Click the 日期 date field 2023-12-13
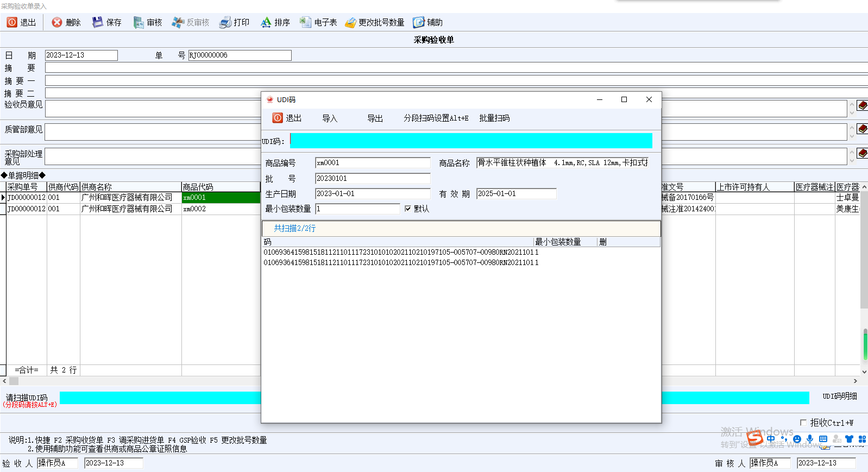868x472 pixels. click(x=81, y=55)
